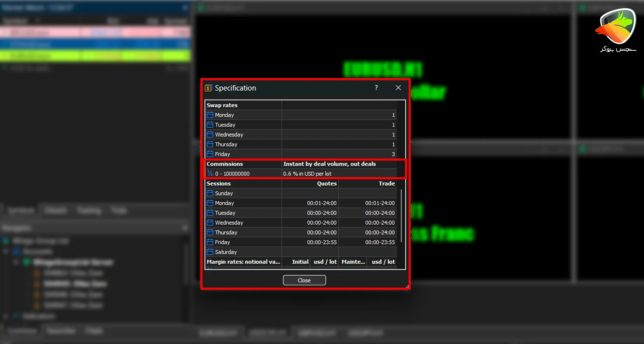644x344 pixels.
Task: Click Friday trade time 00:00-23:55
Action: [x=380, y=242]
